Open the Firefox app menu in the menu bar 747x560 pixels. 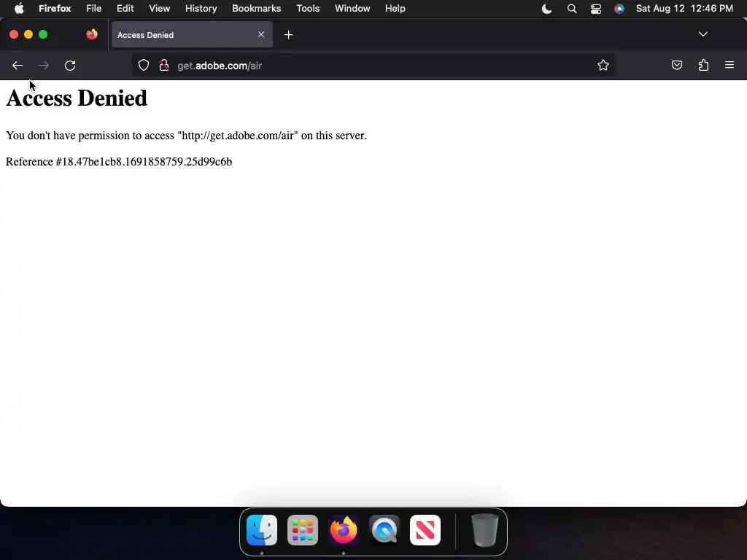[55, 8]
